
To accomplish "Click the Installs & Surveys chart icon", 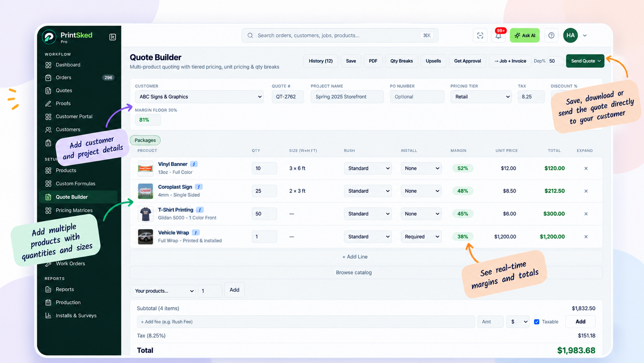I will click(x=48, y=315).
